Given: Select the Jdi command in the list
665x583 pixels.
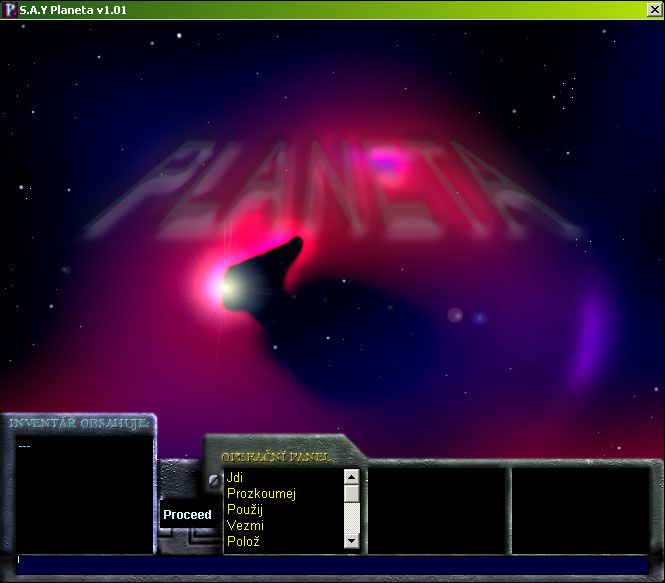Looking at the screenshot, I should pyautogui.click(x=235, y=477).
